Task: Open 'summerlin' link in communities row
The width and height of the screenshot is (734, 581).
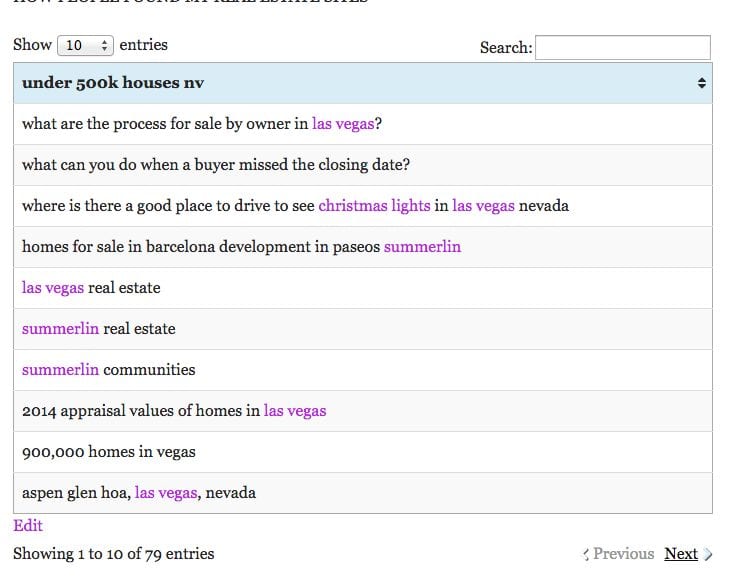Action: click(60, 369)
